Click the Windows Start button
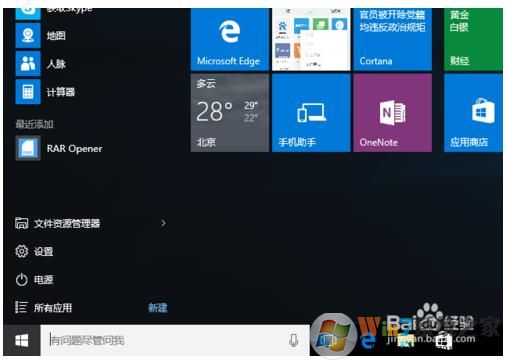Screen dimensions: 507x362 22,340
